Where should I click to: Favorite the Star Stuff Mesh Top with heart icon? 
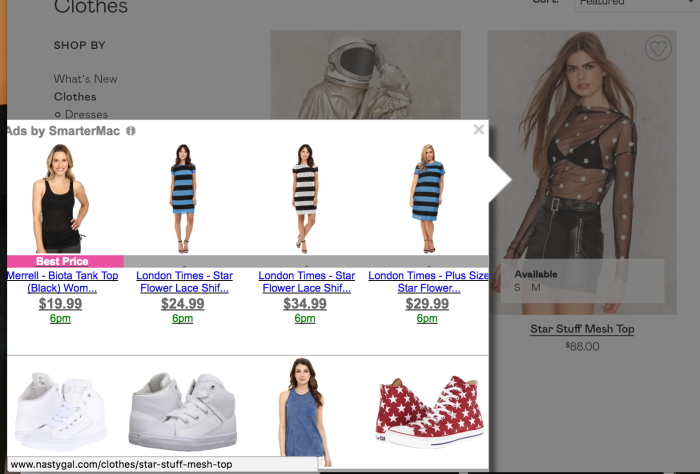658,48
